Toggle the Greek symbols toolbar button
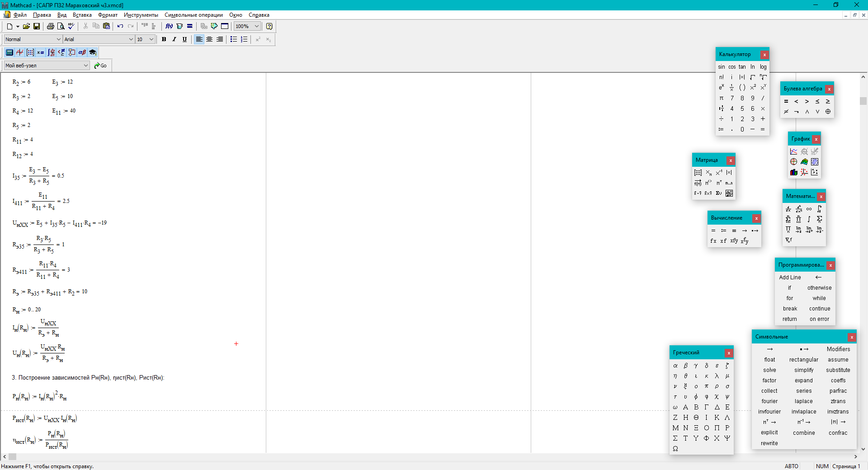Image resolution: width=868 pixels, height=470 pixels. pos(82,52)
